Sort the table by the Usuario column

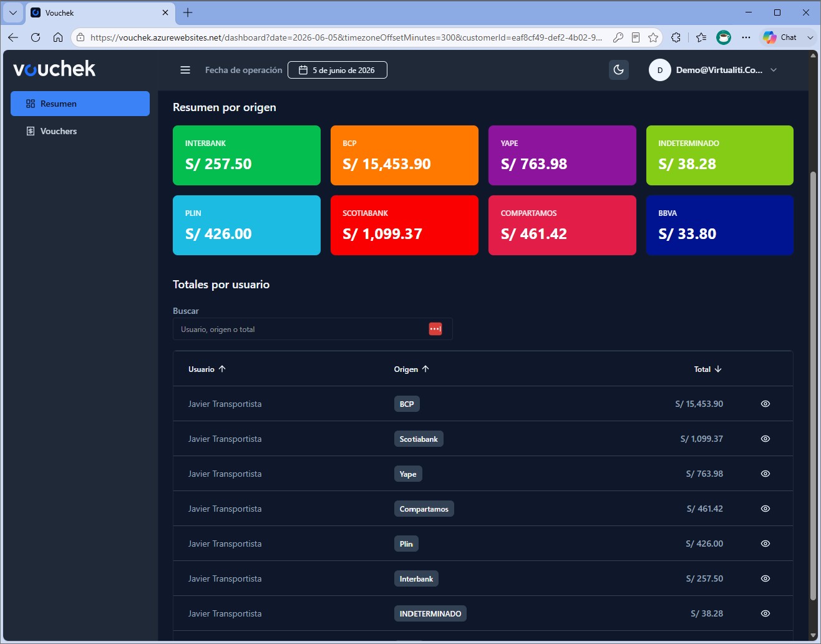207,369
